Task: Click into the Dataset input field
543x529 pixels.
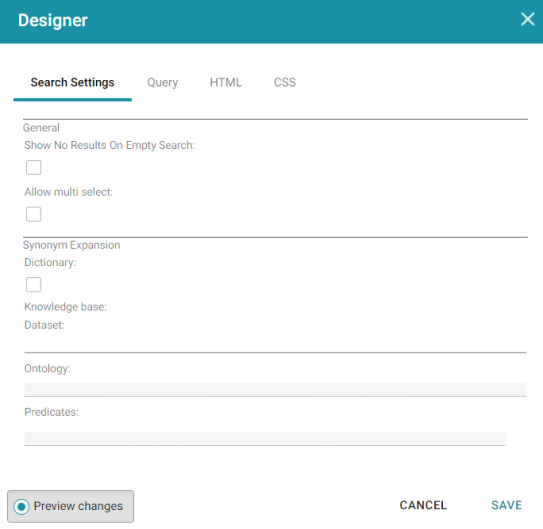Action: coord(275,343)
